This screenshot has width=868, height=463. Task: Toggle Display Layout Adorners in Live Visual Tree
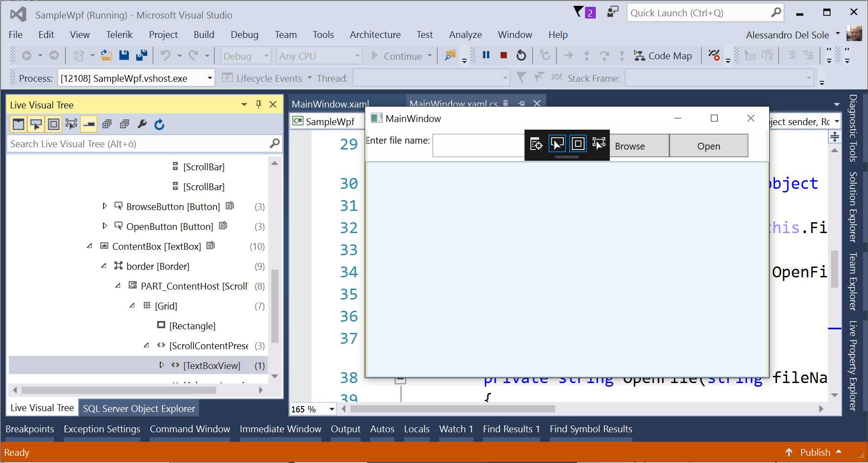point(54,124)
